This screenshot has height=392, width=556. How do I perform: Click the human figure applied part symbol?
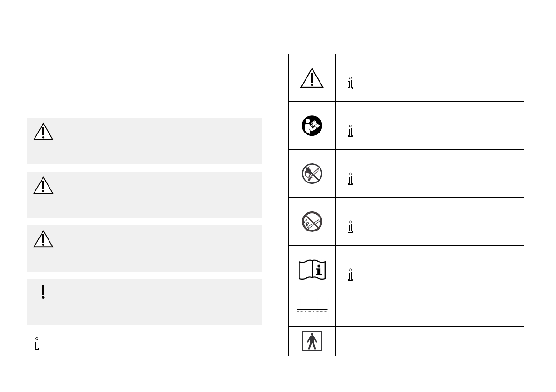(x=312, y=341)
